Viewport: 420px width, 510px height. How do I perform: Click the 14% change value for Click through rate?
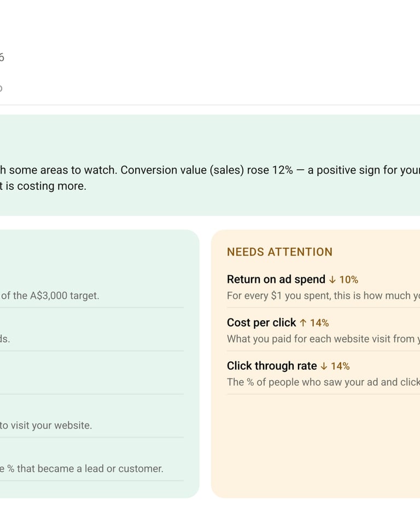pyautogui.click(x=340, y=366)
